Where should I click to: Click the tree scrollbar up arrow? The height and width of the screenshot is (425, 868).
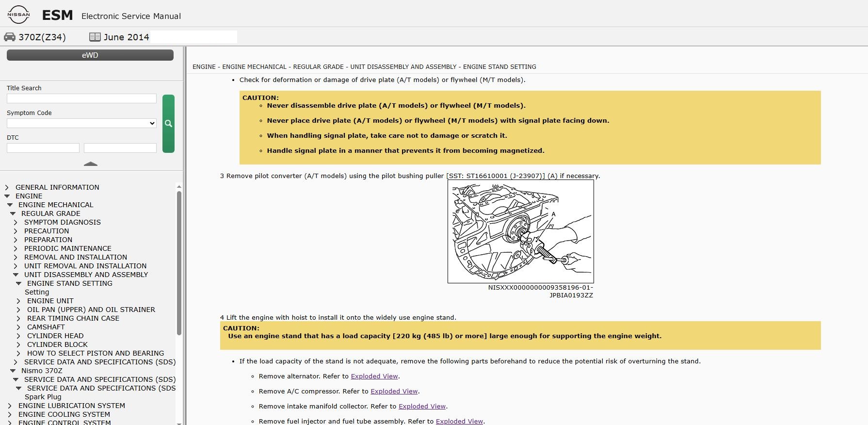point(179,187)
